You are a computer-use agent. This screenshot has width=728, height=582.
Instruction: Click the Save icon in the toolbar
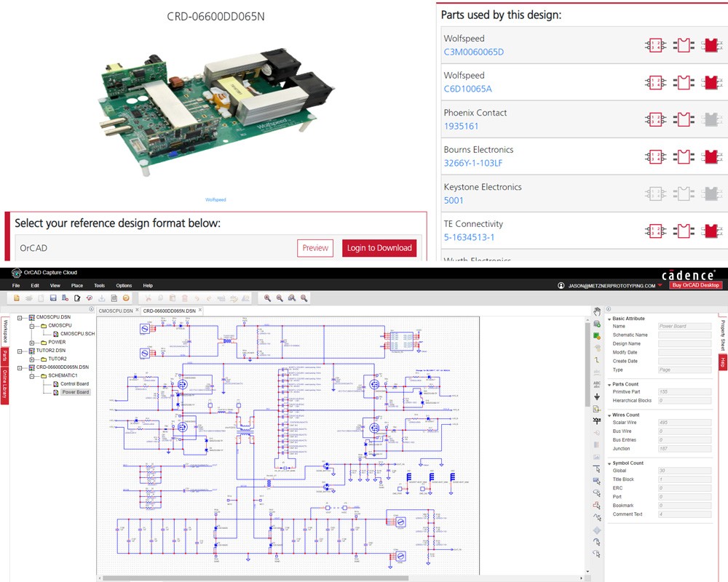click(52, 298)
